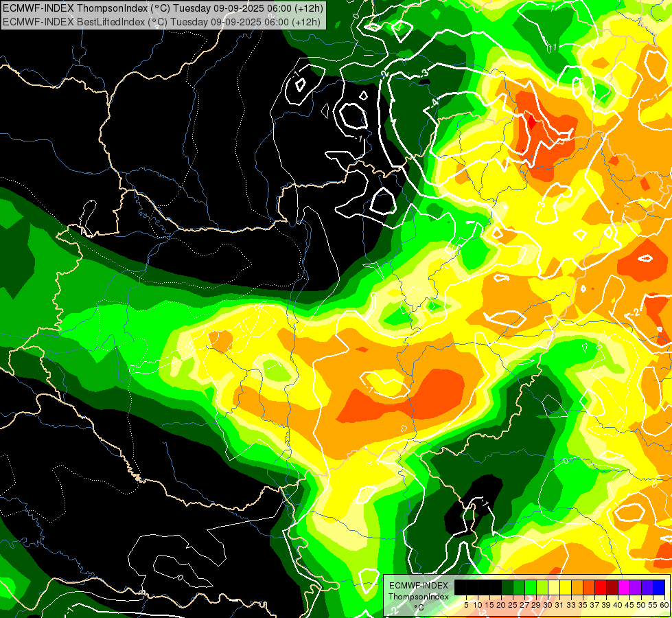Select the orange 33-35 legend swatch
Viewport: 672px width, 618px height.
[x=577, y=587]
